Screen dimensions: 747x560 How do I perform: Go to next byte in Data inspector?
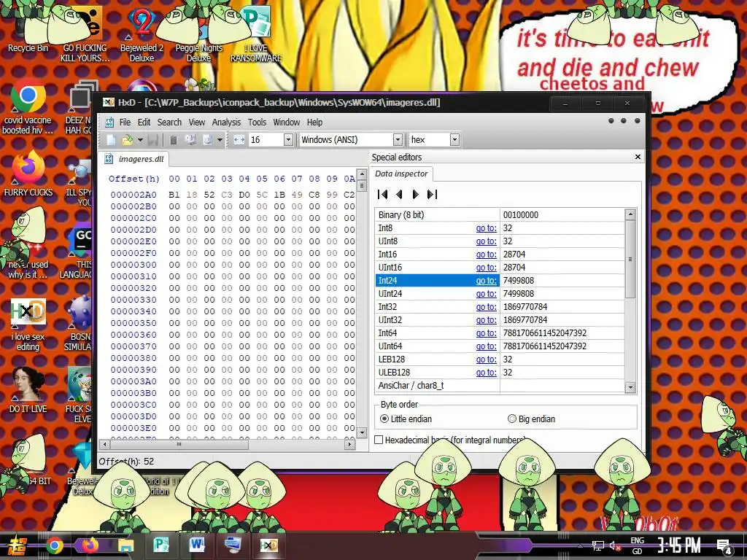(x=415, y=194)
